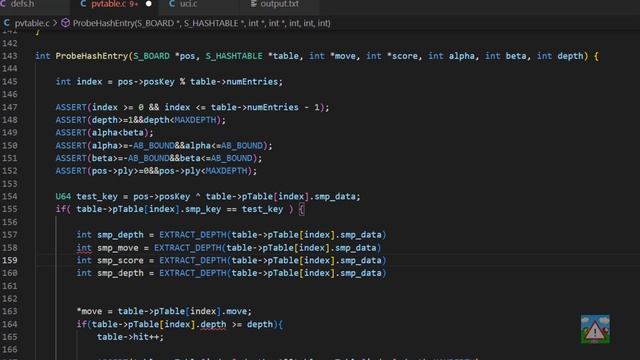Click ProbeHashEntry function name on line 143
Screen dimensions: 640x360
tap(92, 56)
